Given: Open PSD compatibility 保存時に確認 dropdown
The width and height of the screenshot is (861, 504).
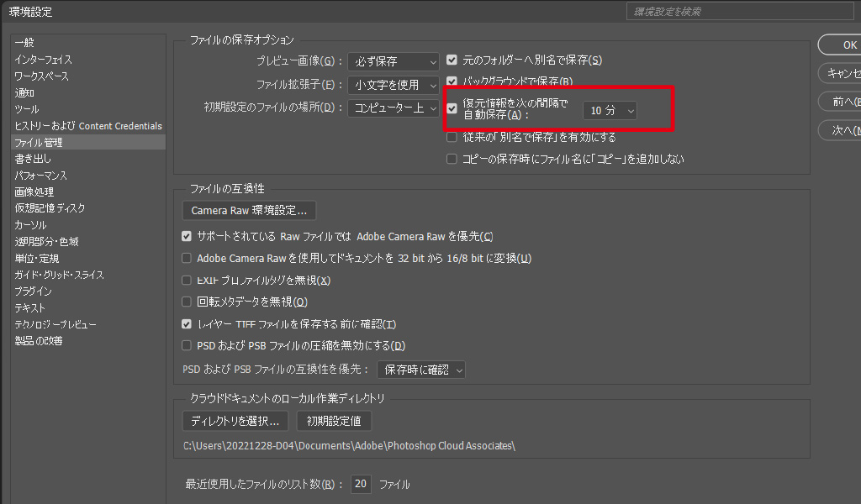Looking at the screenshot, I should (420, 370).
